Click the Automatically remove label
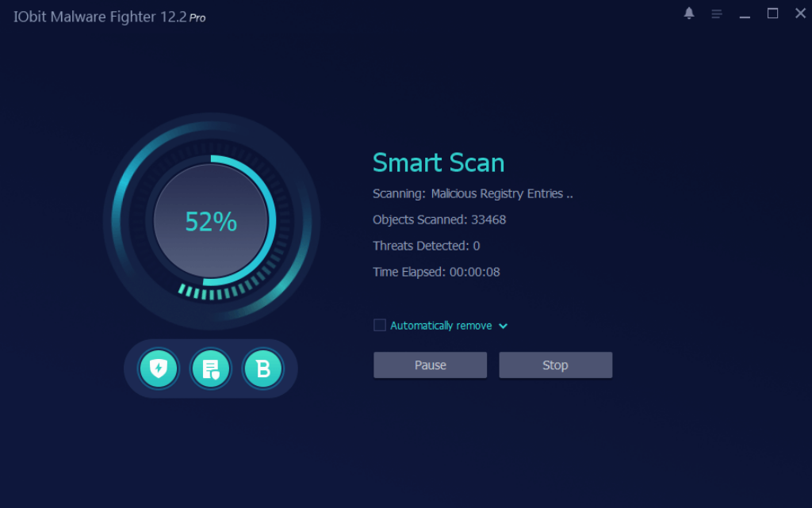The height and width of the screenshot is (508, 812). (x=441, y=326)
